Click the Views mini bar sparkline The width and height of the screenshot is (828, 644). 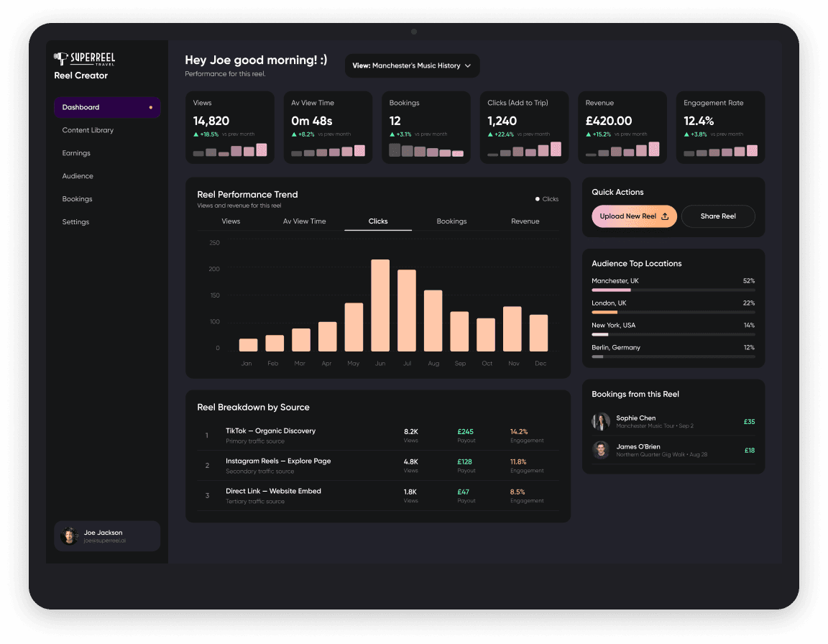[230, 150]
